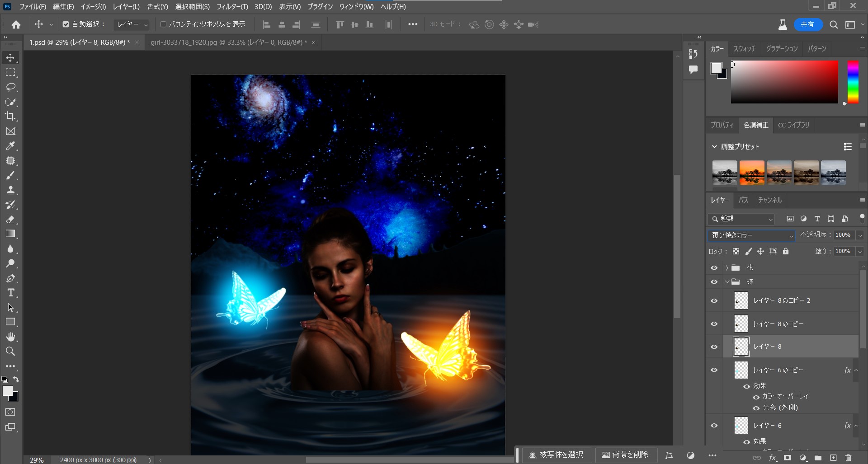Screen dimensions: 868x464
Task: Filter layers by type T icon
Action: 817,219
